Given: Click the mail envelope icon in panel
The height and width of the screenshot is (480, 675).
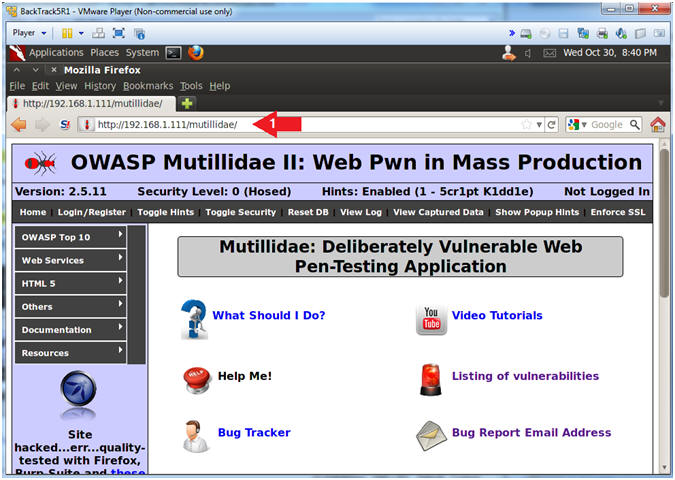Looking at the screenshot, I should pyautogui.click(x=549, y=53).
